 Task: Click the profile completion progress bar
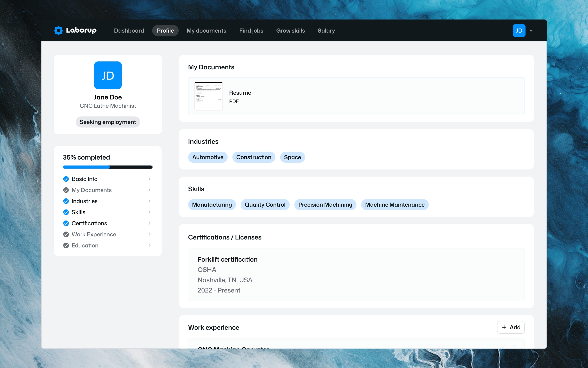(108, 167)
